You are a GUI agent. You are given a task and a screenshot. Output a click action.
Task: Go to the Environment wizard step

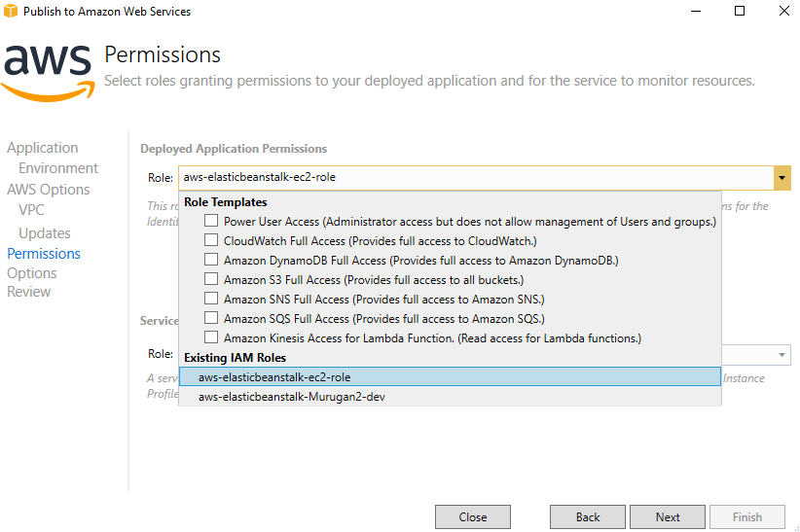(x=58, y=168)
